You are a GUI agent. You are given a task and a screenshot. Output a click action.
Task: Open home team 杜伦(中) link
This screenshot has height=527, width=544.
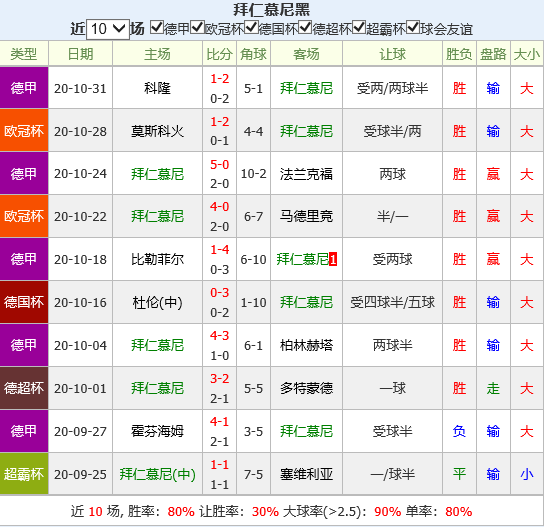coord(158,303)
